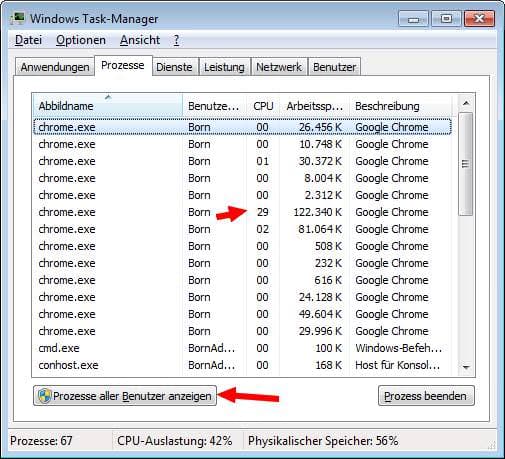Click the scrollbar up arrow

tap(466, 103)
